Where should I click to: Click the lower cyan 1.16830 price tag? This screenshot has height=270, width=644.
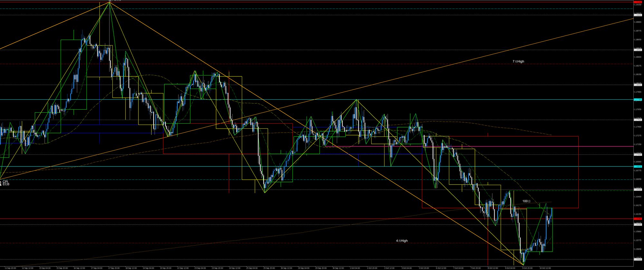coord(638,166)
